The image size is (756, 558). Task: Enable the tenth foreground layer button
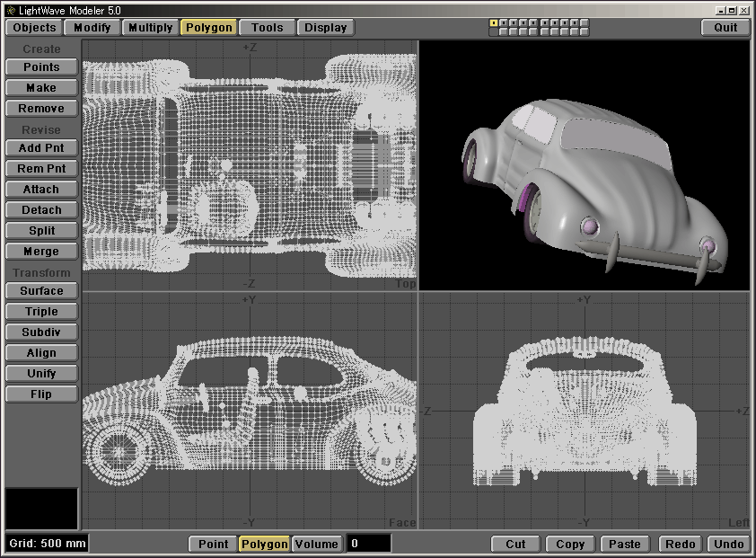585,22
